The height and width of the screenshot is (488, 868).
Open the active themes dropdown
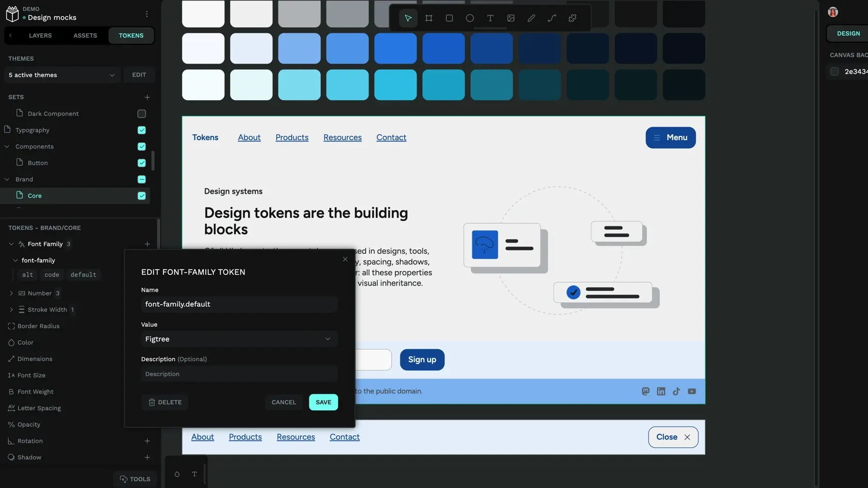pos(62,75)
